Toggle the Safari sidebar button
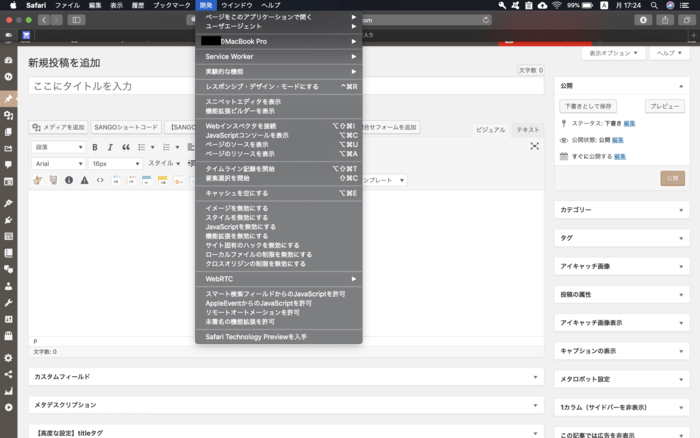Viewport: 700px width, 438px height. [76, 20]
